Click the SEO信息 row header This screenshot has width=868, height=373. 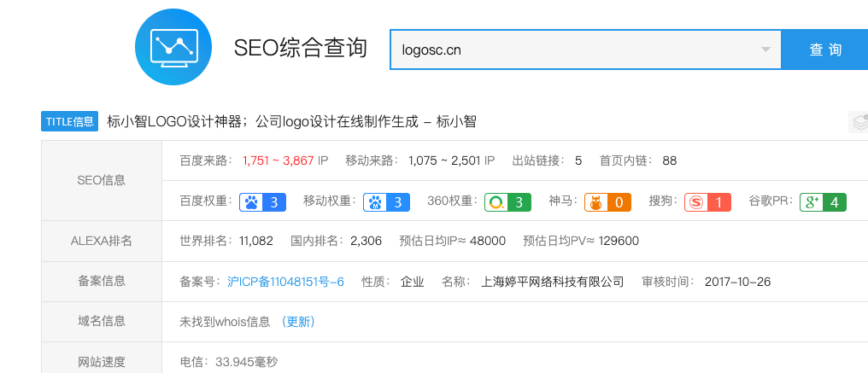102,180
